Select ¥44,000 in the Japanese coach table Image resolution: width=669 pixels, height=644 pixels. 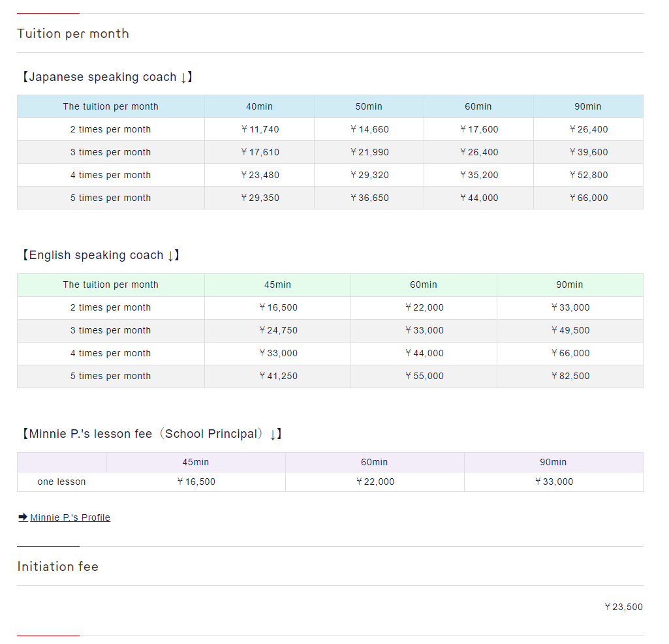tap(478, 198)
